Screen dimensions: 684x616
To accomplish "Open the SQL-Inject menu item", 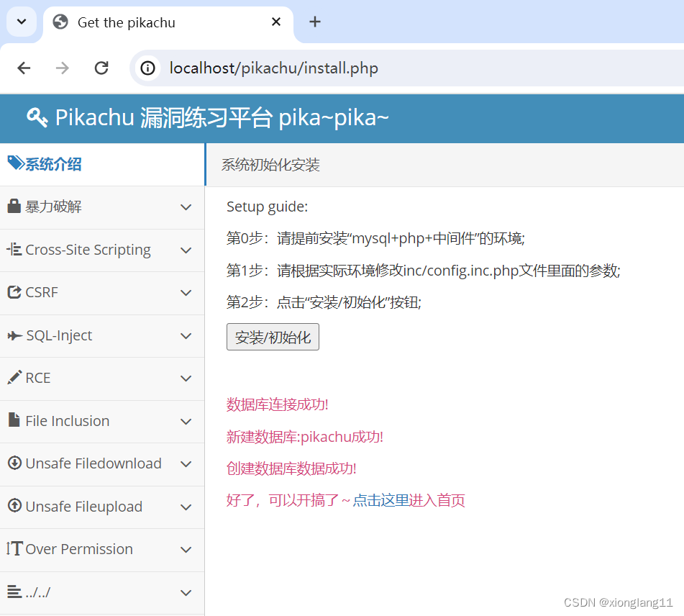I will [102, 336].
